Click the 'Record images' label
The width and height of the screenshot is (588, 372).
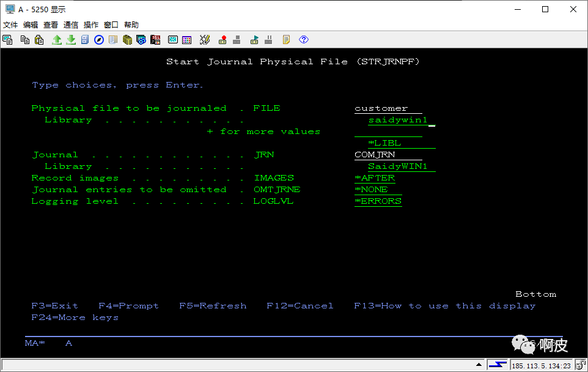75,178
